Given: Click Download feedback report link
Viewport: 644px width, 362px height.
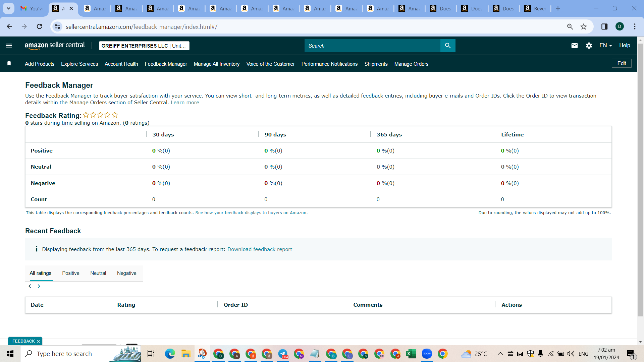Looking at the screenshot, I should 260,249.
